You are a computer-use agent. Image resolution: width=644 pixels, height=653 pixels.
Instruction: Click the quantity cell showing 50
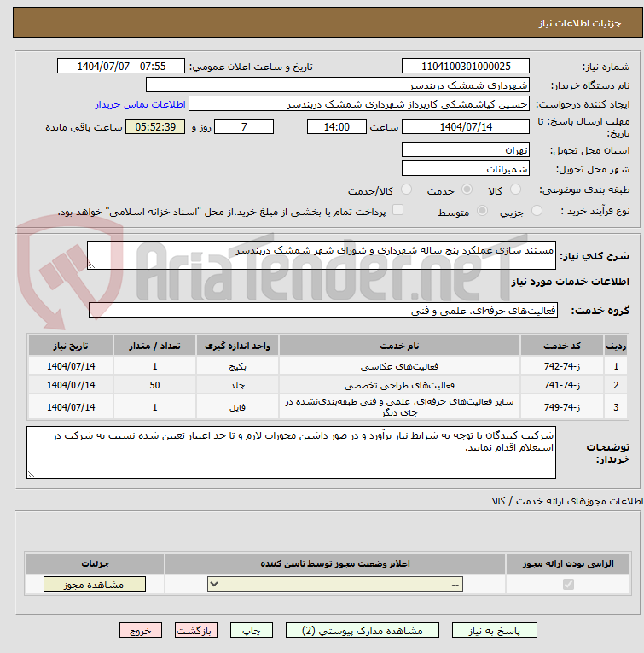(x=154, y=385)
